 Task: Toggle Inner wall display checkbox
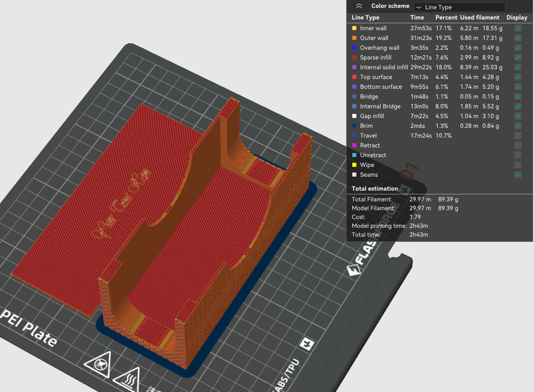pos(518,28)
